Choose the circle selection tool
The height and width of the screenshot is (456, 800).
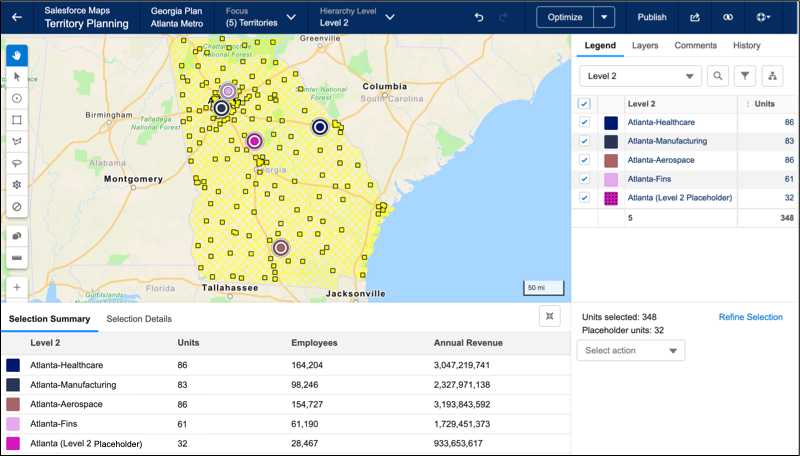click(17, 98)
